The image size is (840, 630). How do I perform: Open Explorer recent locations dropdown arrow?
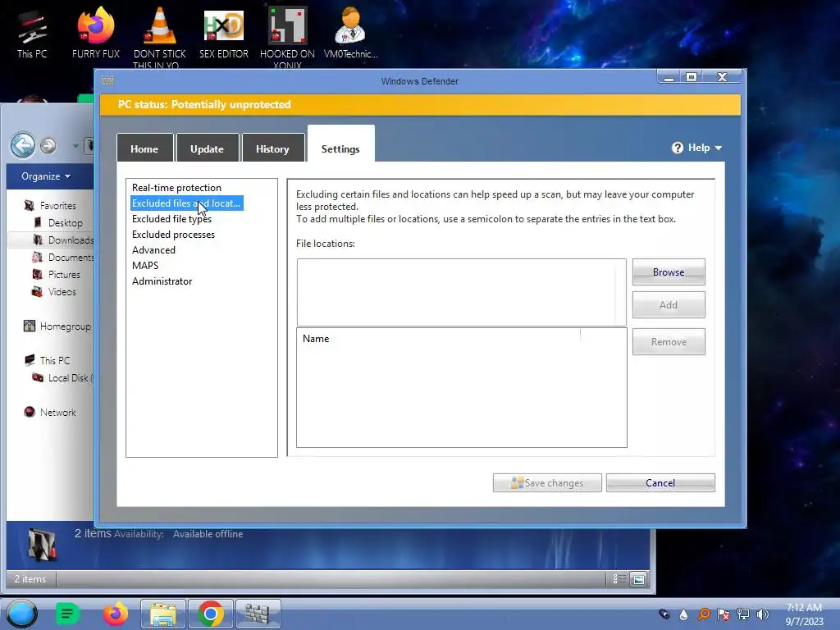tap(75, 145)
